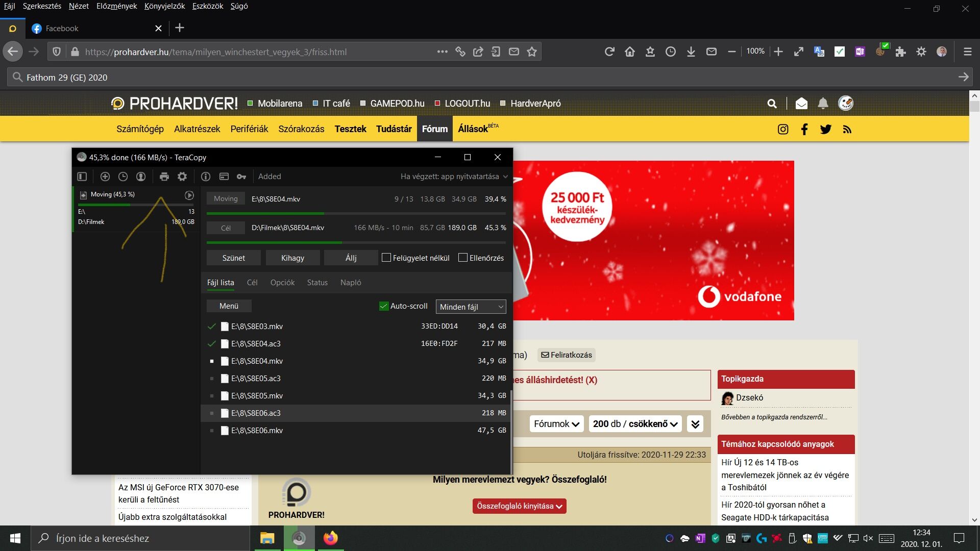The image size is (980, 551).
Task: Close the Facebook tab
Action: (158, 29)
